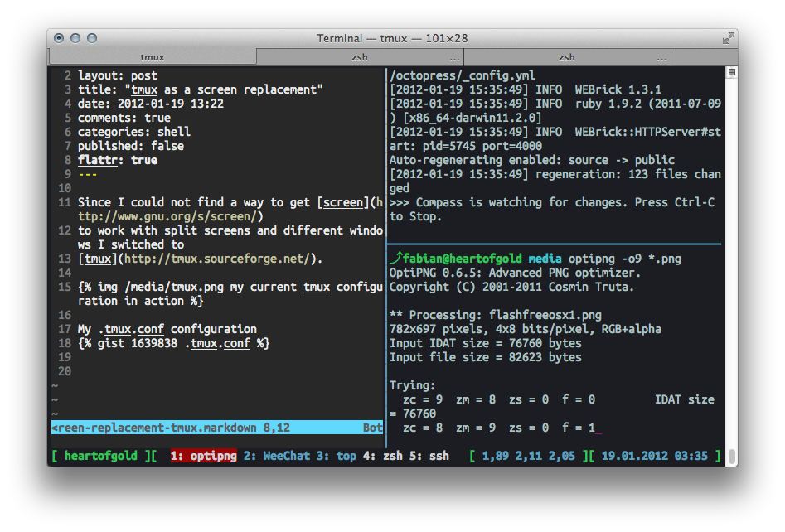Click 'title: "tmux as a screen replacement"' line
The width and height of the screenshot is (785, 532).
(201, 89)
